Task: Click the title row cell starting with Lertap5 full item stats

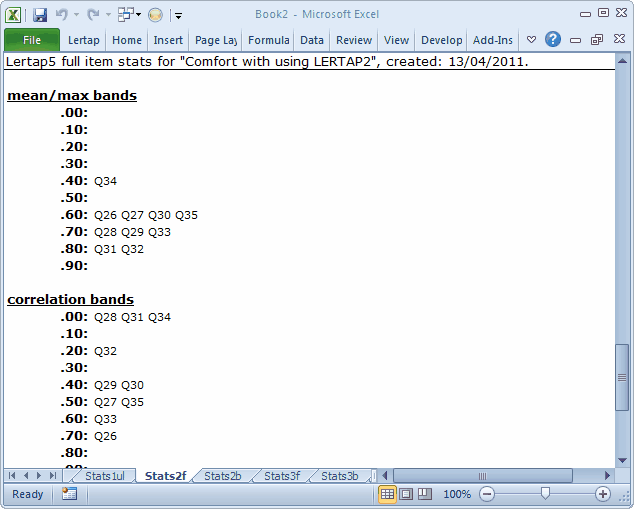Action: [309, 61]
